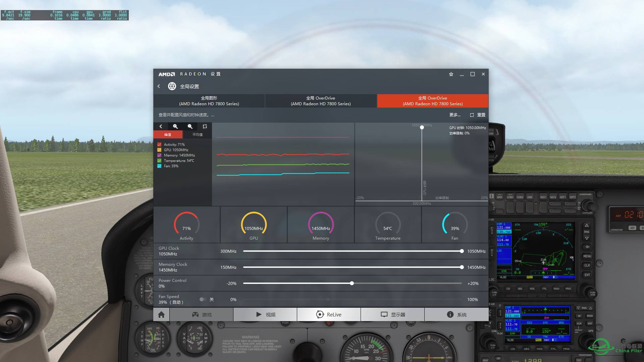Collapse the graph legend with the arrow
Viewport: 644px width, 362px height.
pos(161,126)
